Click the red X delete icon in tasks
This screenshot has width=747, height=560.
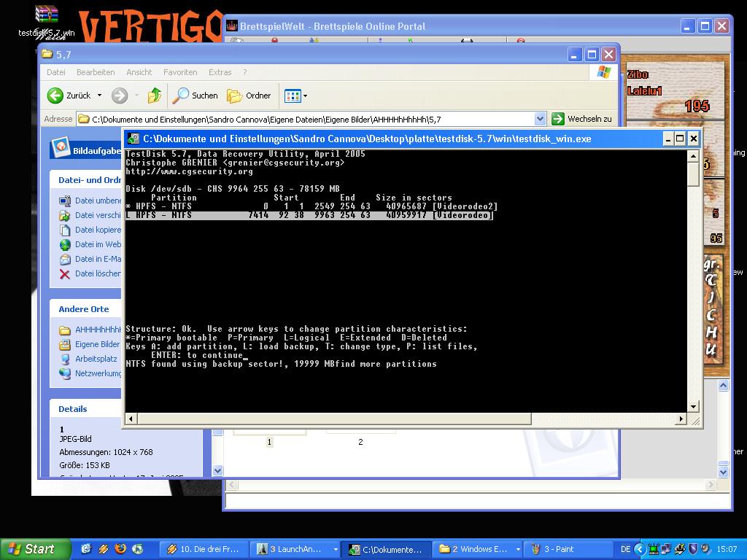[x=65, y=274]
